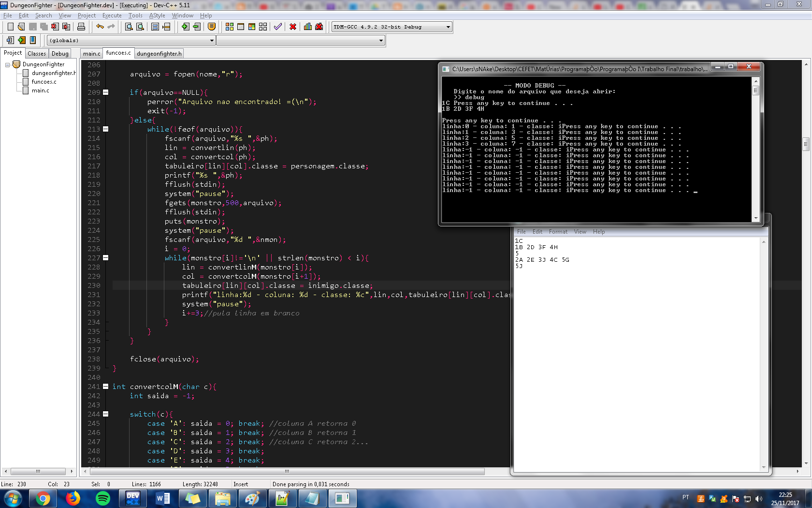Click the Compile and Run toolbar icon
The width and height of the screenshot is (812, 508).
(252, 27)
